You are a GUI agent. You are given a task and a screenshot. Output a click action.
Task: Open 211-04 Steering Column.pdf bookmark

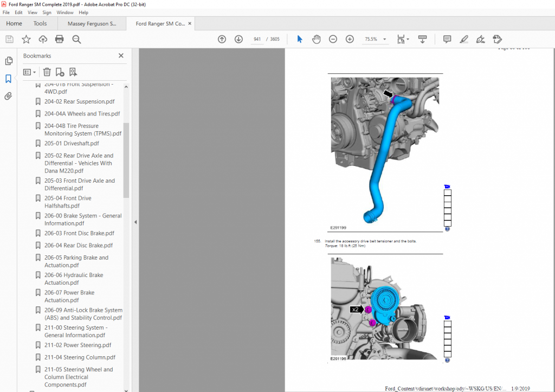click(80, 357)
